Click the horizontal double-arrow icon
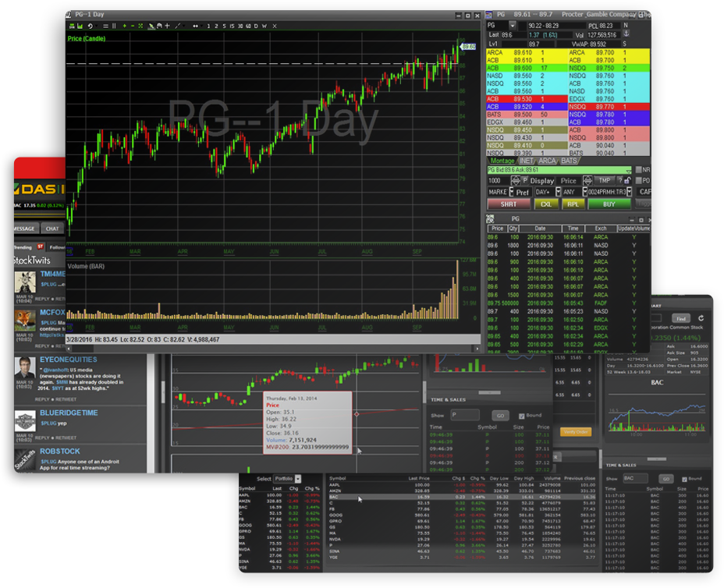Screen dimensions: 724x588 point(195,27)
